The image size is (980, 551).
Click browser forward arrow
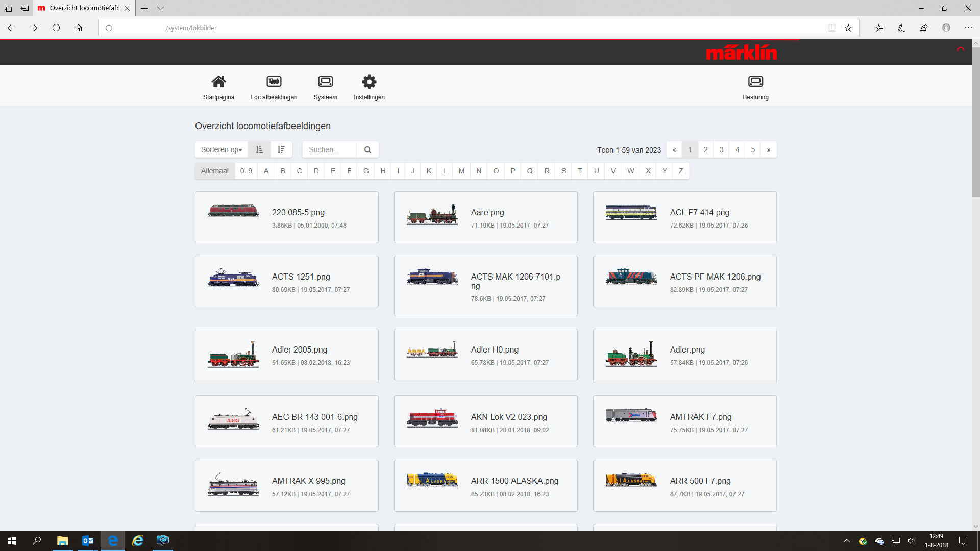(x=34, y=28)
